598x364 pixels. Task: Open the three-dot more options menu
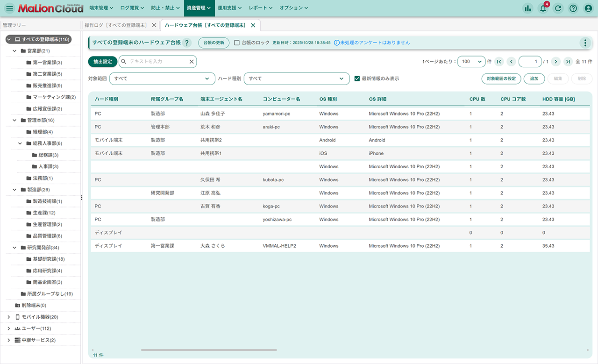585,43
